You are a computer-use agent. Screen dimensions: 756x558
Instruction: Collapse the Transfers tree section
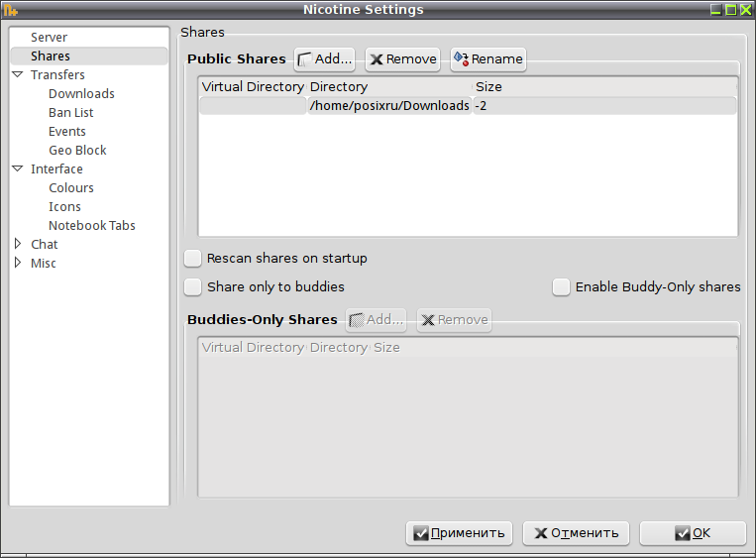coord(18,74)
